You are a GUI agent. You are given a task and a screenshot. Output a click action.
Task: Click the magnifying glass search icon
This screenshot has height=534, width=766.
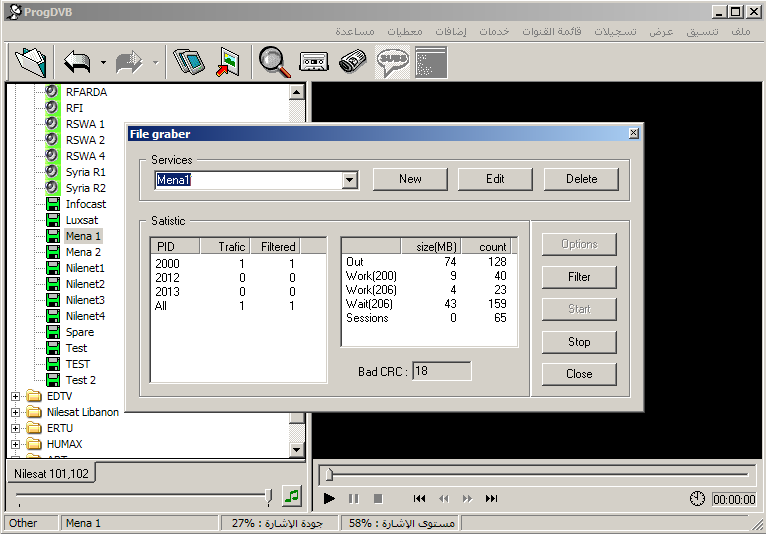pos(273,62)
